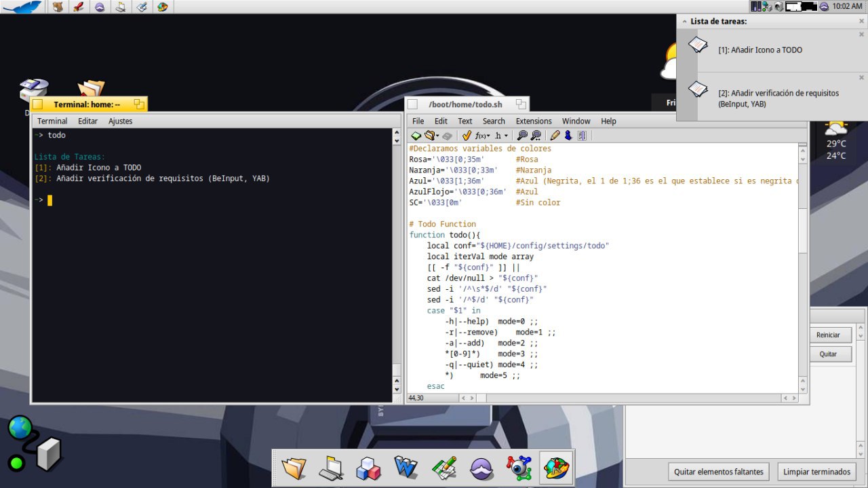868x488 pixels.
Task: Open the folder icon in bottom dock
Action: pyautogui.click(x=294, y=468)
